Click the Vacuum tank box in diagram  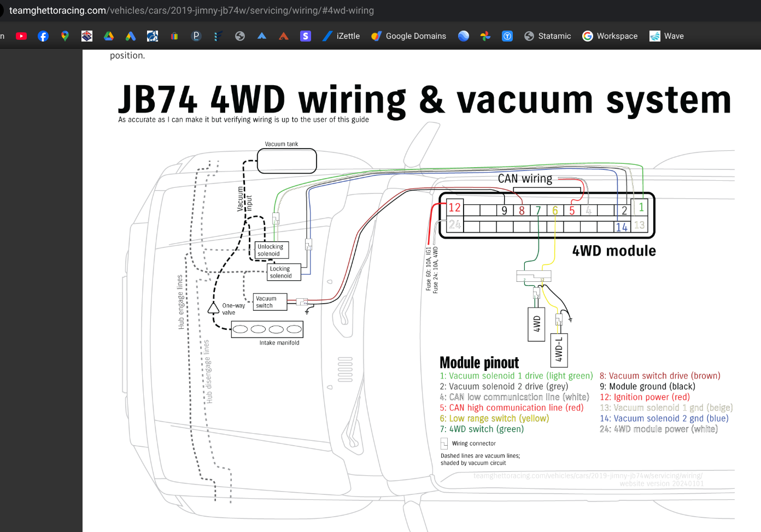(286, 161)
